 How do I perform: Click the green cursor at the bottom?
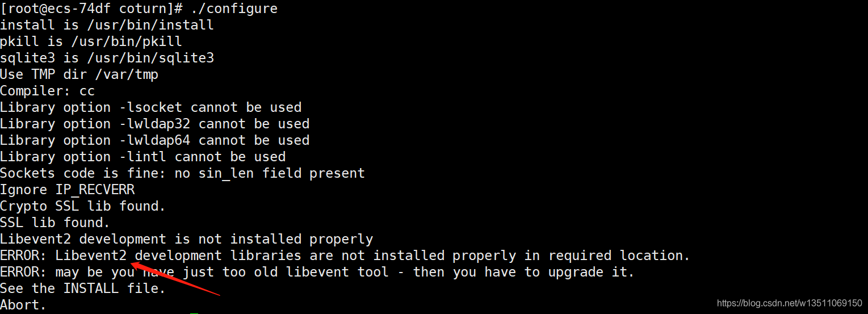(x=194, y=312)
